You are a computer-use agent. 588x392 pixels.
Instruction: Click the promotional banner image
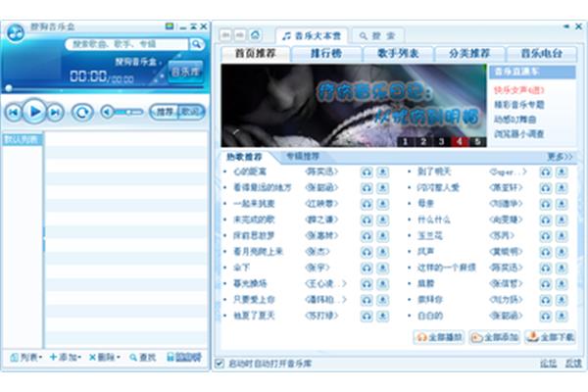(x=354, y=106)
